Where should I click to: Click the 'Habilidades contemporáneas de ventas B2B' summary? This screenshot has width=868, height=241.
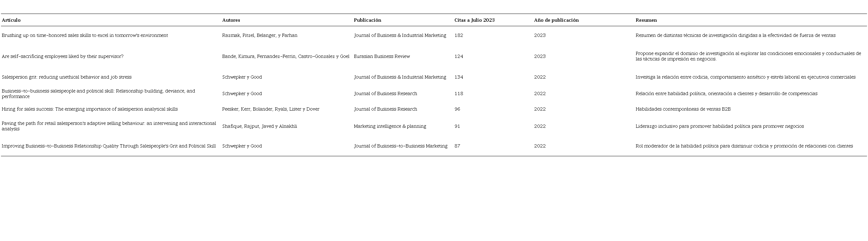click(683, 109)
